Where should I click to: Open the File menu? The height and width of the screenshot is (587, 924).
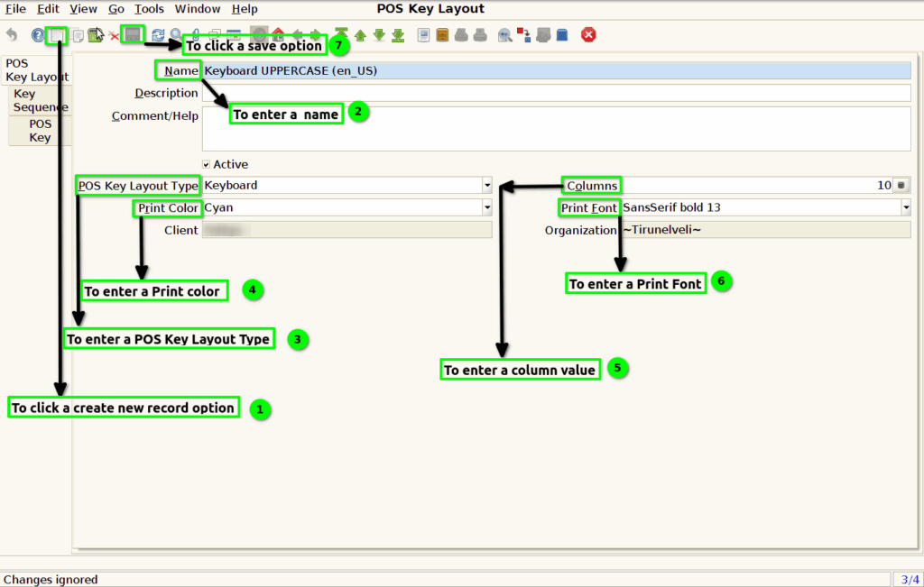click(15, 9)
